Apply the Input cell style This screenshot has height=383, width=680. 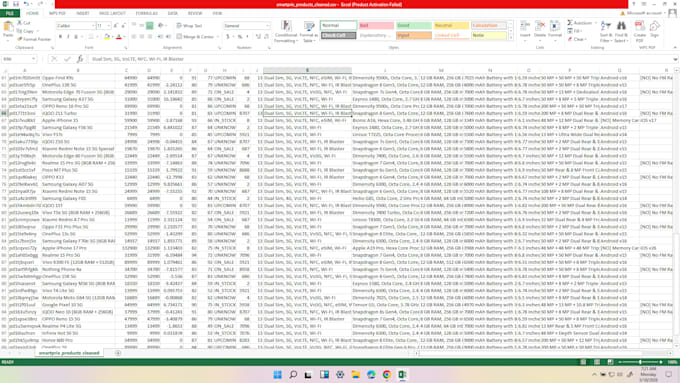[x=413, y=35]
